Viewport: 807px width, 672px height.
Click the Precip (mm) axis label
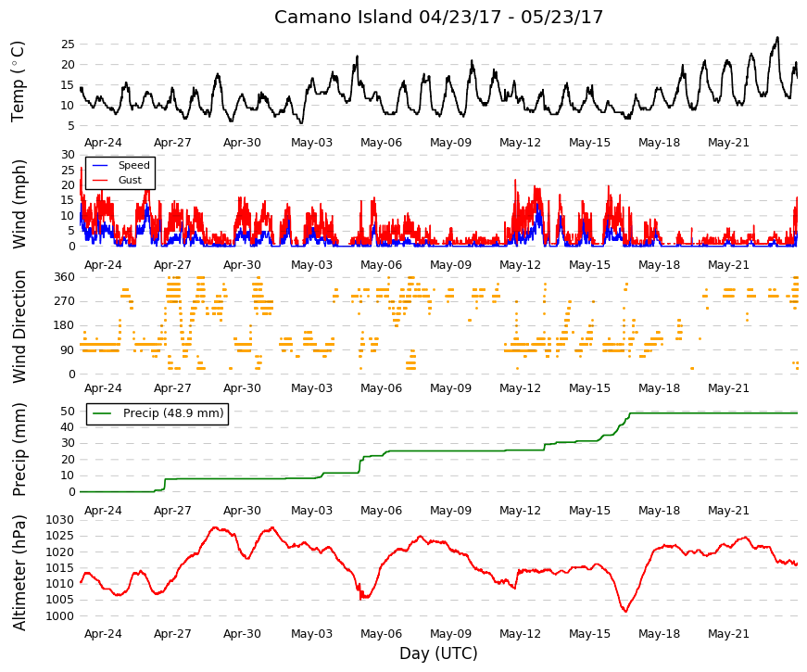[19, 450]
